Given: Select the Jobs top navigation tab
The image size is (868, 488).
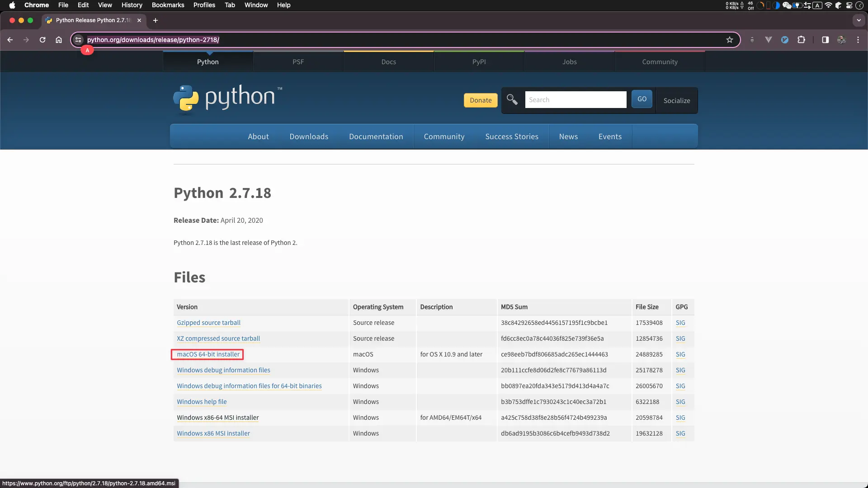Looking at the screenshot, I should [x=570, y=62].
